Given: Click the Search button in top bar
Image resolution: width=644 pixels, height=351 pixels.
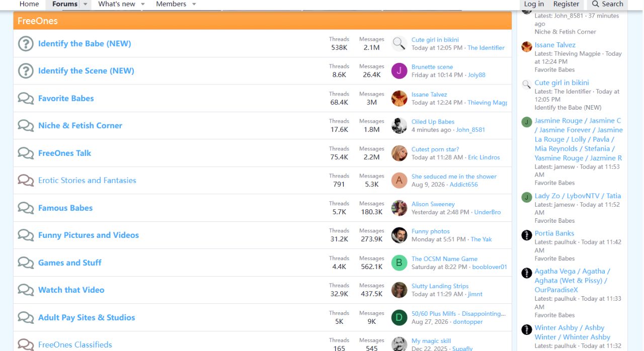Looking at the screenshot, I should [607, 4].
